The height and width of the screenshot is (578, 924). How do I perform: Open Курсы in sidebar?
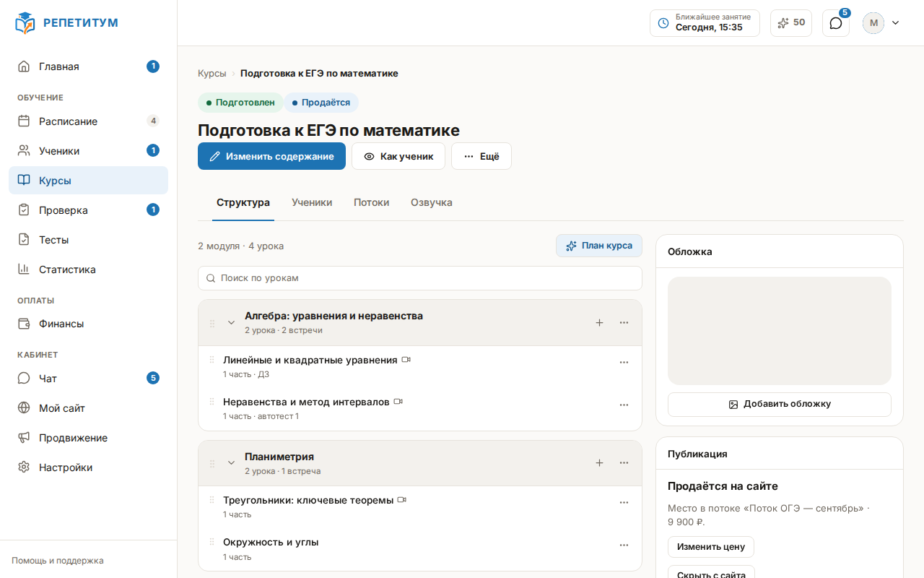[88, 181]
